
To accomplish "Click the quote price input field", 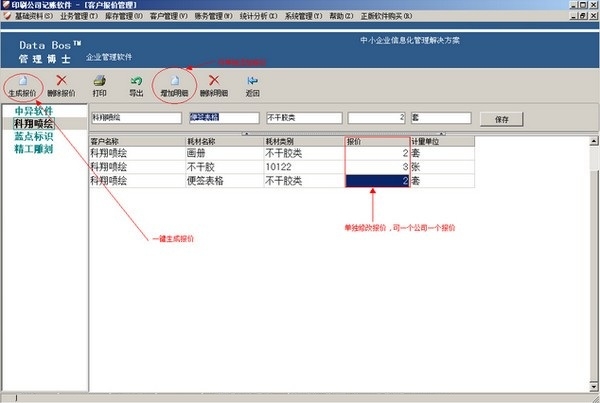I will click(377, 117).
